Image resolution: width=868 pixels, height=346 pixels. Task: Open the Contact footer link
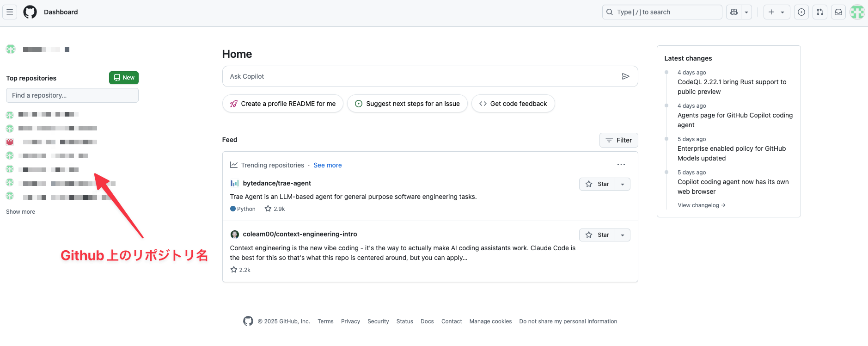[x=452, y=321]
